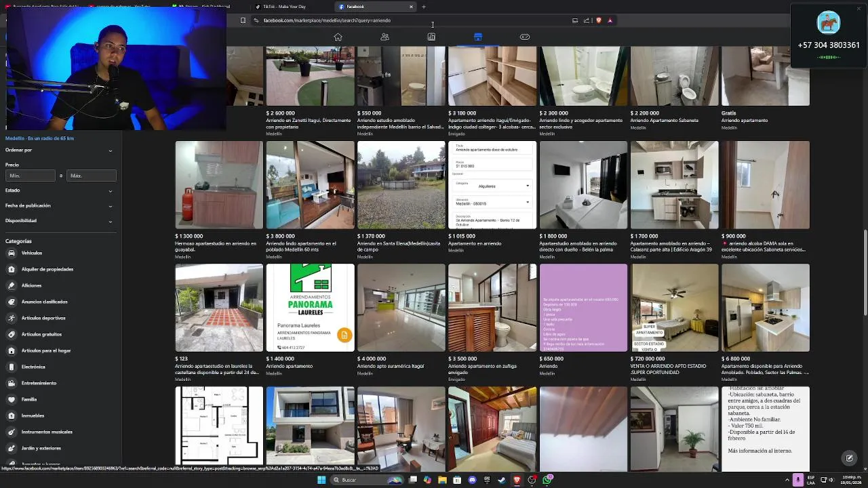The image size is (868, 488).
Task: Change location Medellín radio de 65 km
Action: click(x=39, y=138)
